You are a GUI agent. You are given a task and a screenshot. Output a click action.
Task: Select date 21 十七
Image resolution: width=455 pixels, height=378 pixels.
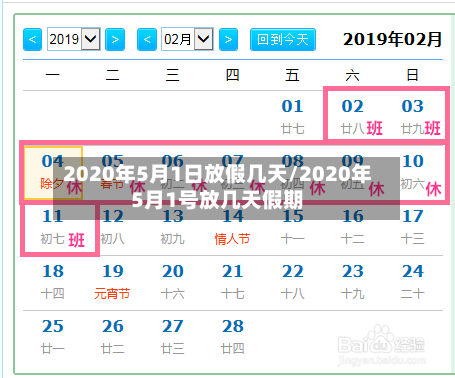[233, 283]
